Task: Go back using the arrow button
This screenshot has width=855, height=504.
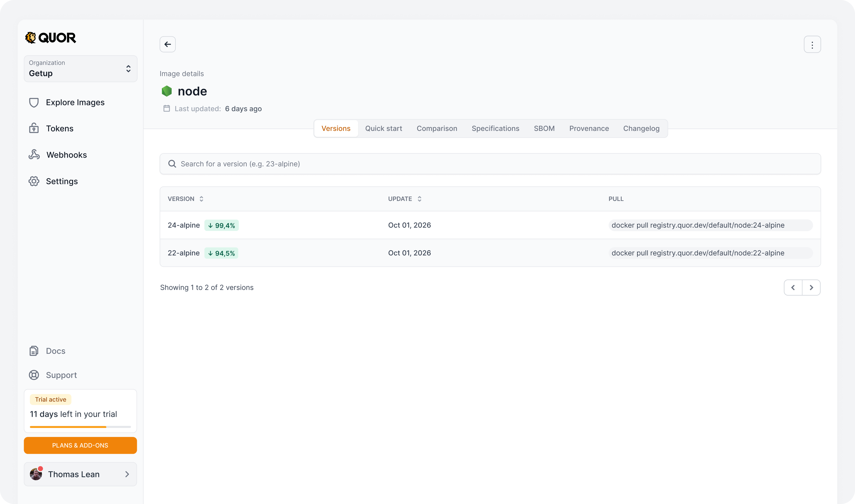Action: pos(167,44)
